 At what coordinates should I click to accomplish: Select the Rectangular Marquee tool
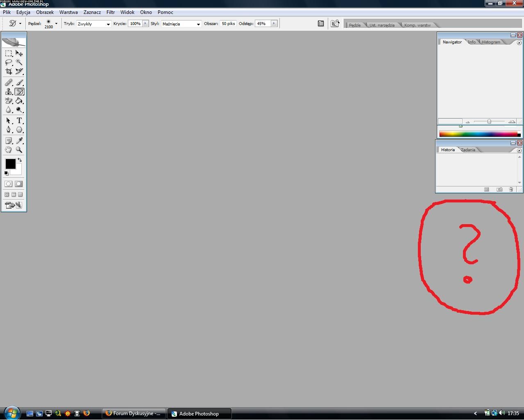pyautogui.click(x=8, y=53)
